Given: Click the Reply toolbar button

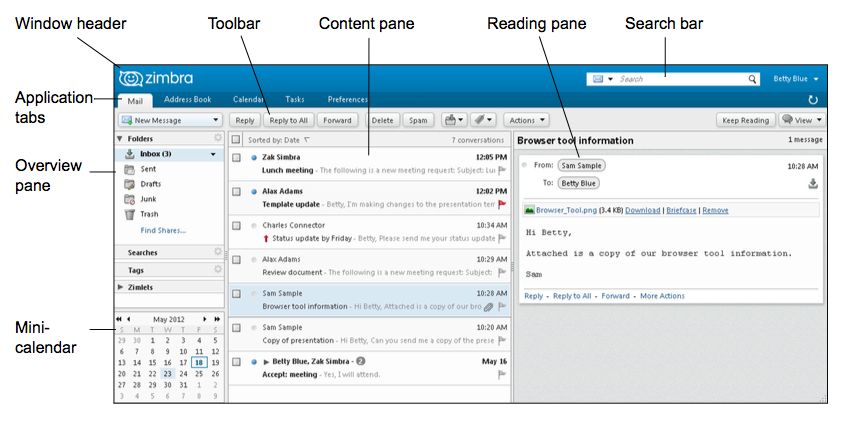Looking at the screenshot, I should point(245,120).
